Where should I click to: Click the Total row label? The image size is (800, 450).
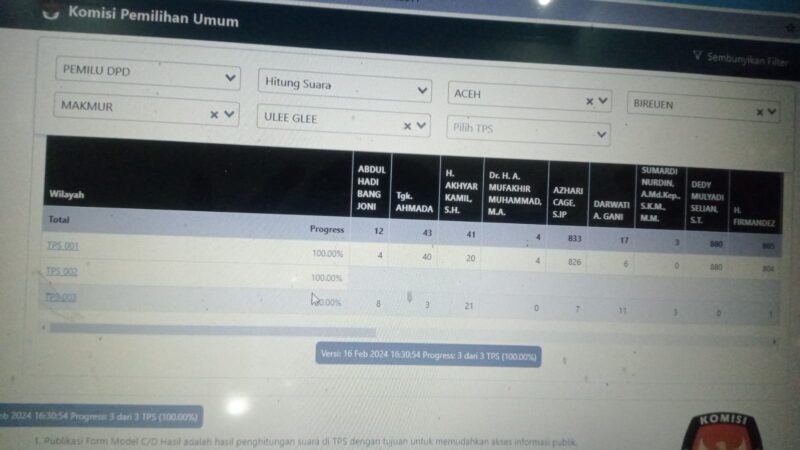[59, 219]
